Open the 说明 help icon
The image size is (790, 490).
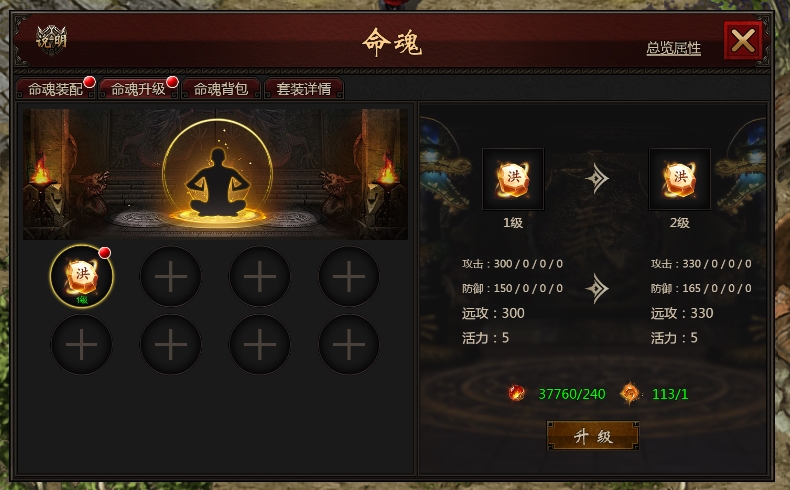51,40
